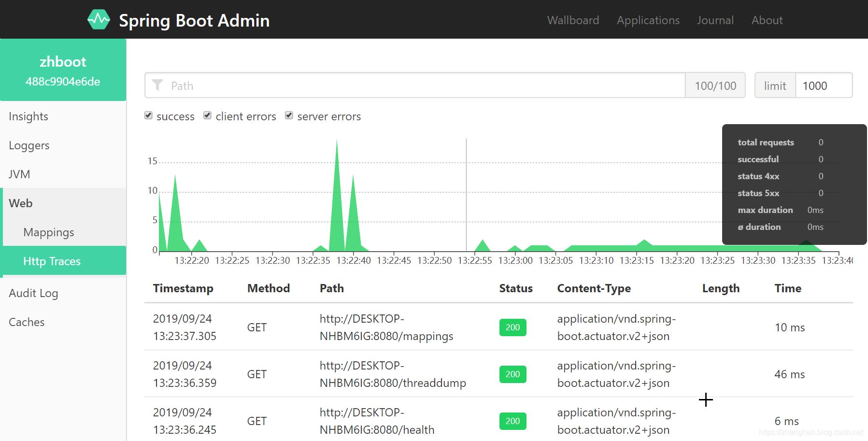Disable the server errors checkbox
Image resolution: width=868 pixels, height=441 pixels.
[x=288, y=115]
